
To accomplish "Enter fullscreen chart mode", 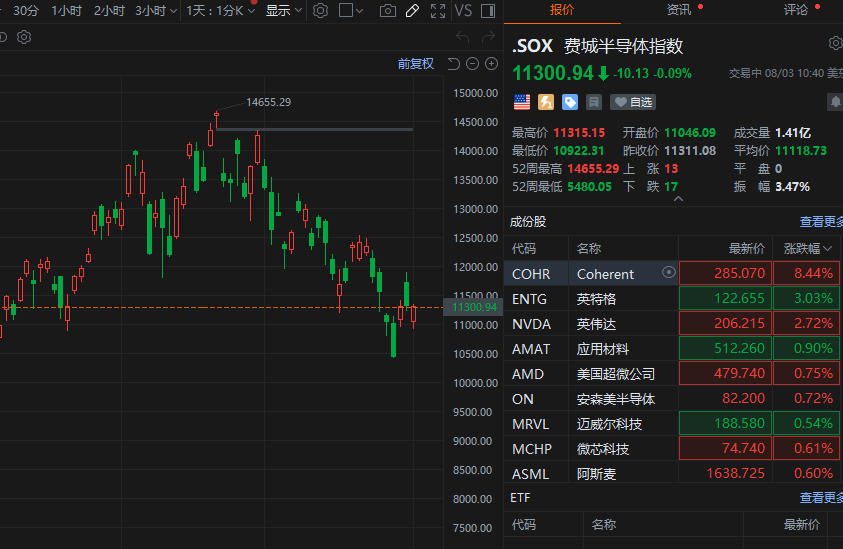I will tap(438, 11).
